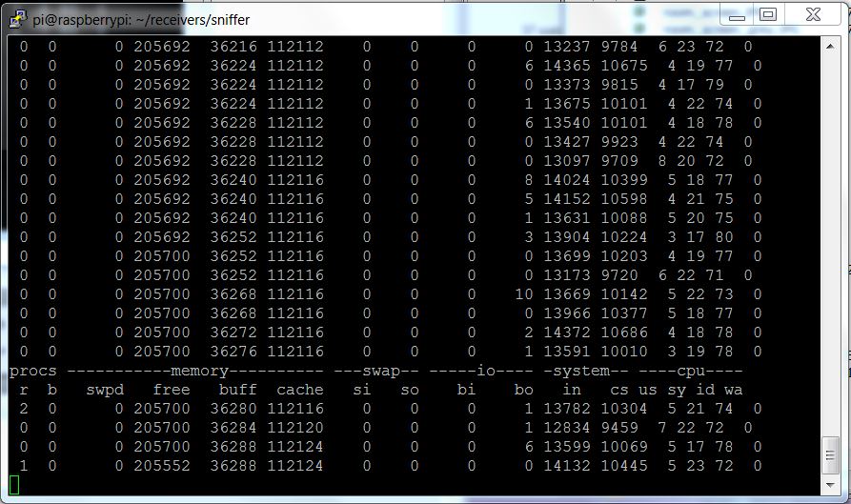
Task: Click the 'wa' column heading
Action: (x=733, y=390)
